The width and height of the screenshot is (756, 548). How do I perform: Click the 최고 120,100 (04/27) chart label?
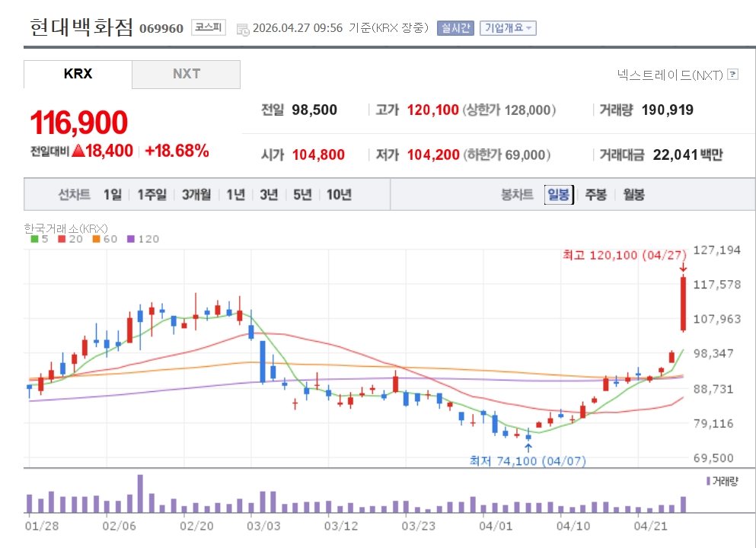[624, 255]
